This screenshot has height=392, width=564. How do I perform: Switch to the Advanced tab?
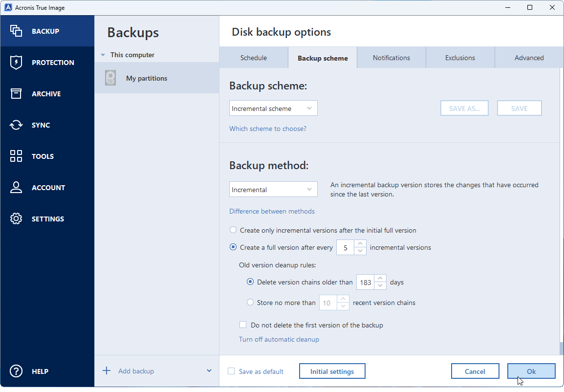pos(529,58)
